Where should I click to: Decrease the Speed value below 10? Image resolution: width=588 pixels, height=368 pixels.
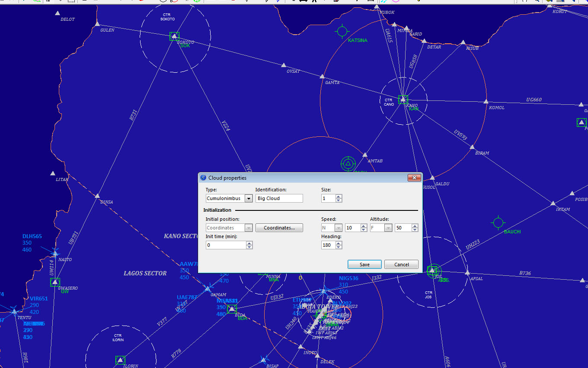(364, 230)
